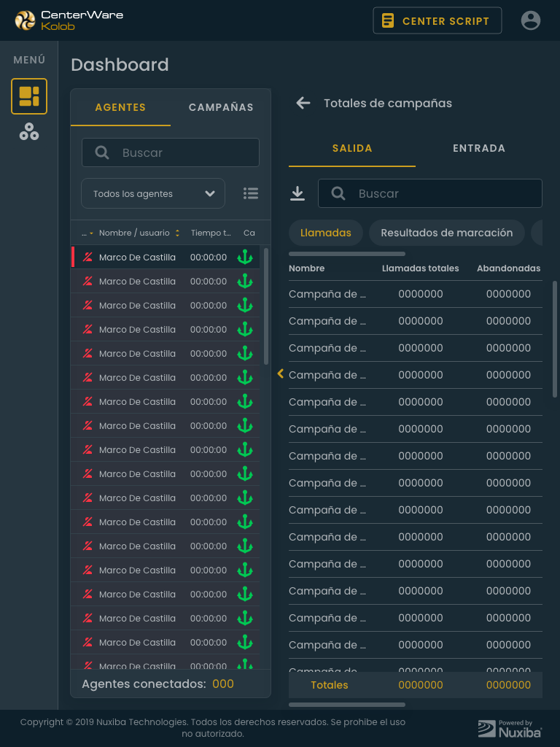The height and width of the screenshot is (747, 560).
Task: Click the magnifier icon in campaigns search
Action: click(x=338, y=193)
